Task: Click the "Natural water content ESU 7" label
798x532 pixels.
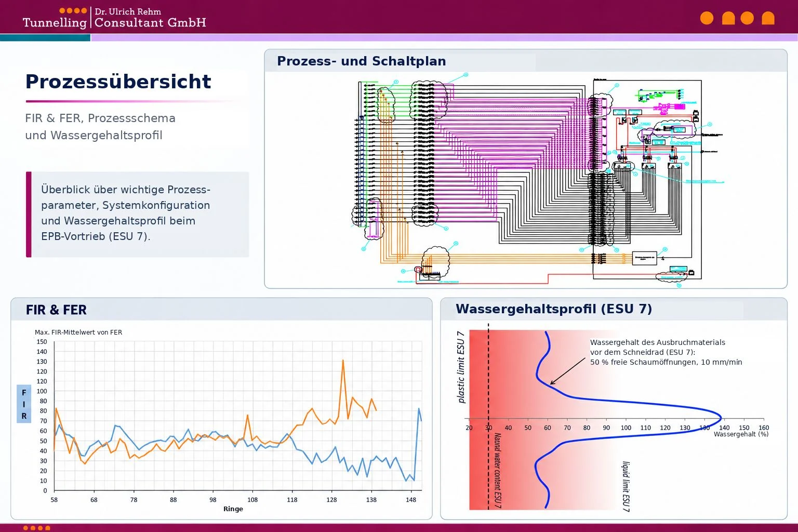Action: click(498, 471)
